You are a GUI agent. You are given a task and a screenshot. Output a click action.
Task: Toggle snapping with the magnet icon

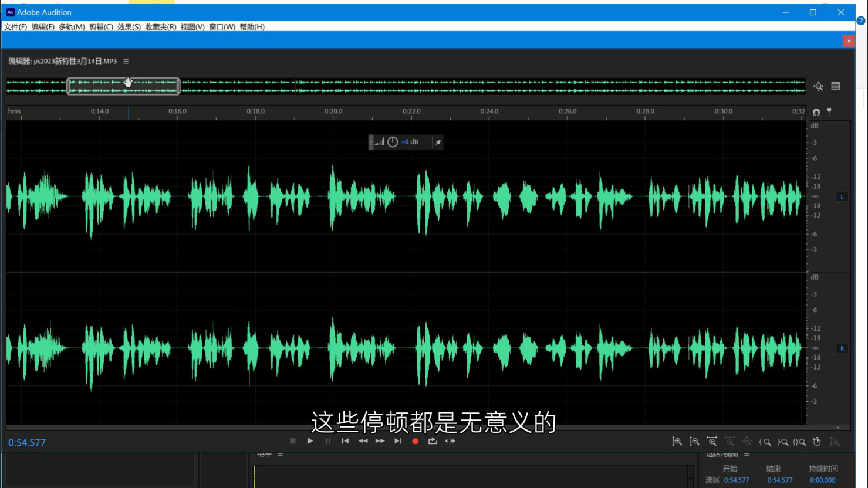click(816, 113)
